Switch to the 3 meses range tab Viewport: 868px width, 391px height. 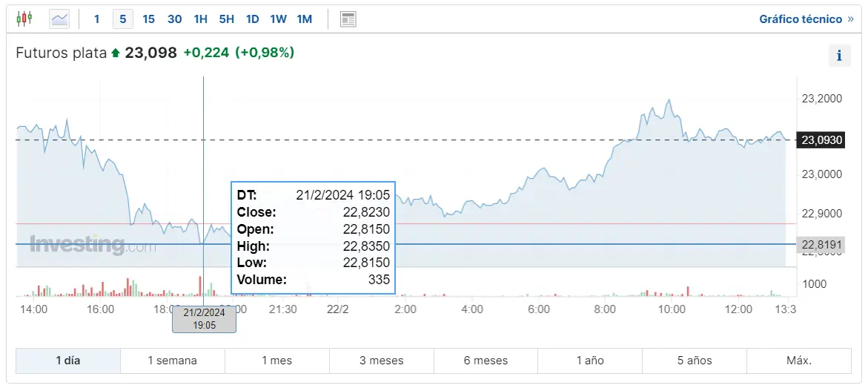pyautogui.click(x=382, y=361)
